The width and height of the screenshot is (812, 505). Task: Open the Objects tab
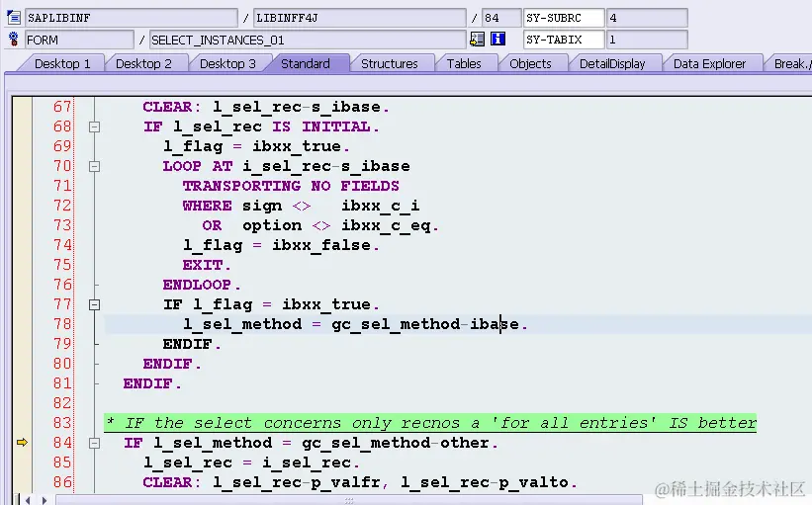530,63
